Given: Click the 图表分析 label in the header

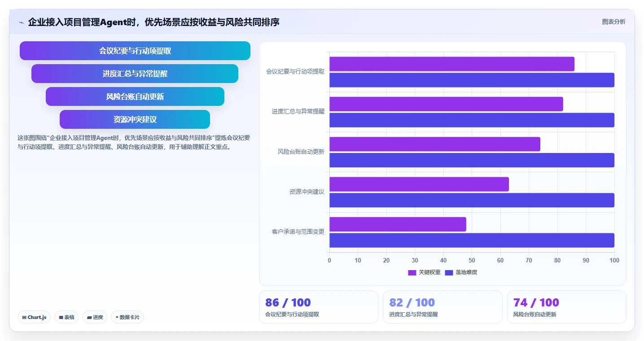Looking at the screenshot, I should pos(613,22).
